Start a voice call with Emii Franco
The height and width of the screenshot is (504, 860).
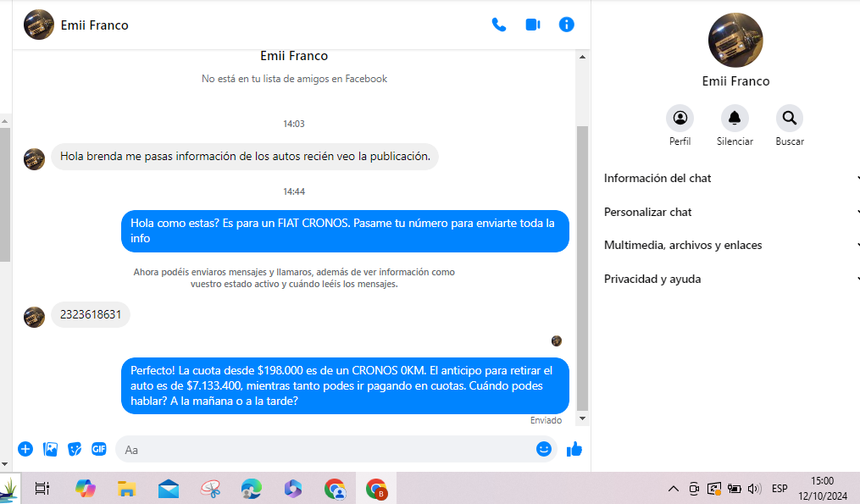pos(498,25)
